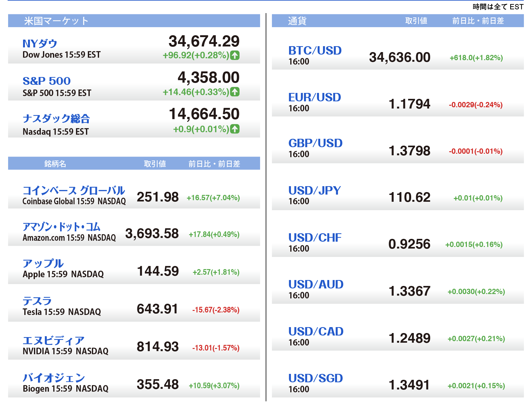Click green up arrow beside Dow Jones change
This screenshot has width=532, height=406.
pyautogui.click(x=235, y=56)
